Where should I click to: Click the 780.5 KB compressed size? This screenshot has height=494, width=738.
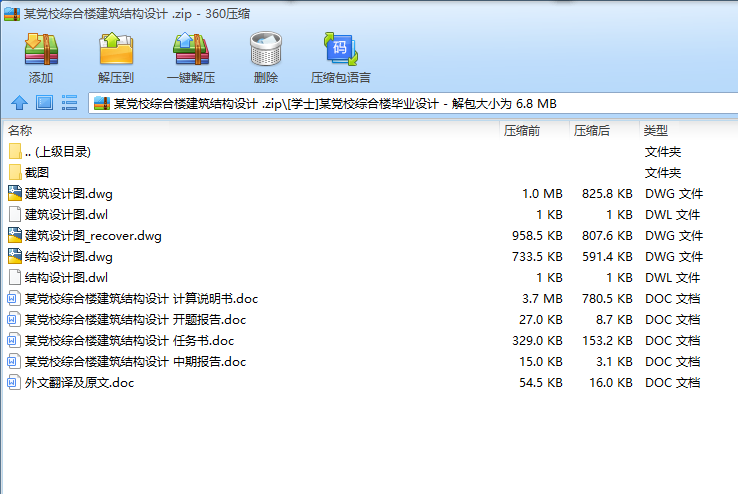[607, 298]
